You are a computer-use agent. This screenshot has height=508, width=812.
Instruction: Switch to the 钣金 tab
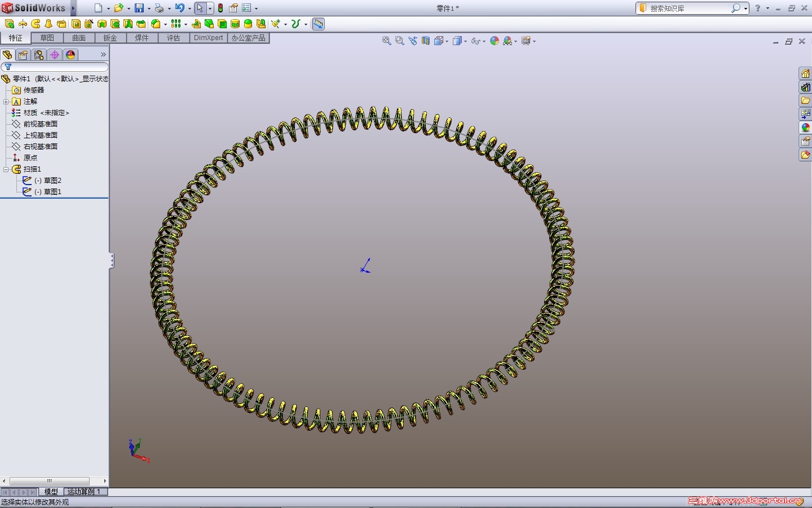tap(111, 38)
